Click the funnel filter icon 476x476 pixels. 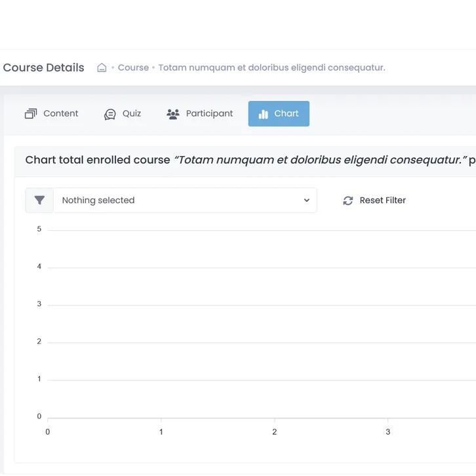(x=39, y=200)
